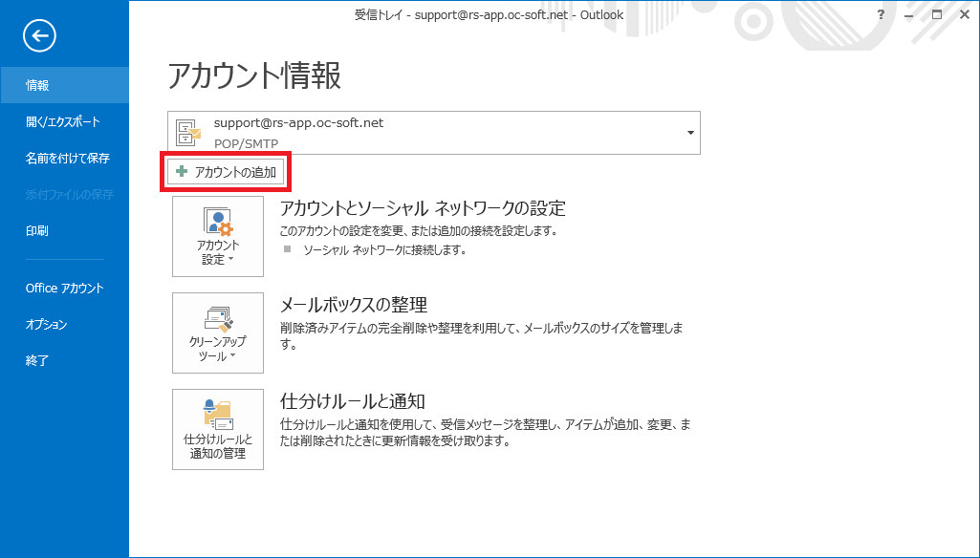
Task: Click the アカウントとソーシャル ネットワークの設定 heading
Action: 423,207
